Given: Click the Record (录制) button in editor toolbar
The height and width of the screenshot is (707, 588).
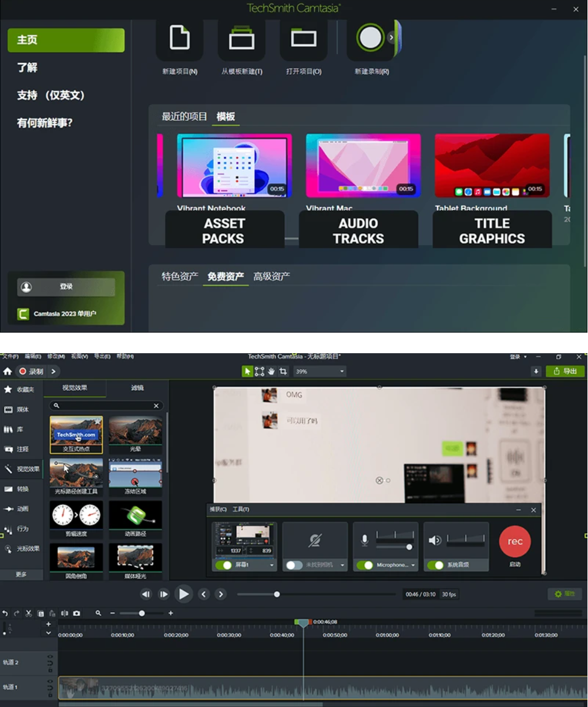Looking at the screenshot, I should (31, 371).
